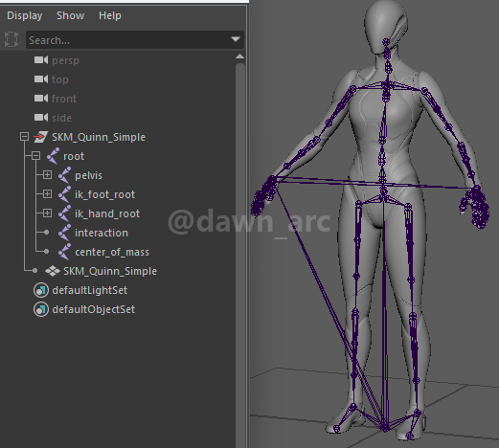Click the defaultObjectSet set icon
The image size is (499, 448).
(x=41, y=309)
